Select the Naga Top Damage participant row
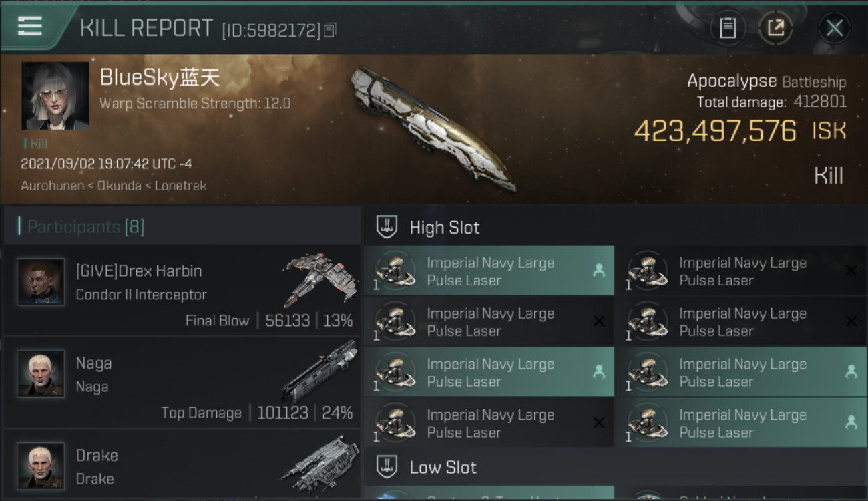 (x=182, y=383)
